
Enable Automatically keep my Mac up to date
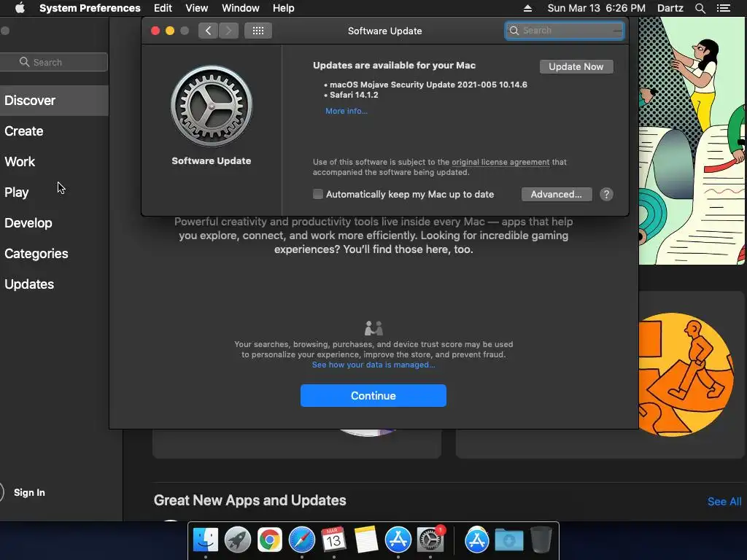pyautogui.click(x=318, y=194)
